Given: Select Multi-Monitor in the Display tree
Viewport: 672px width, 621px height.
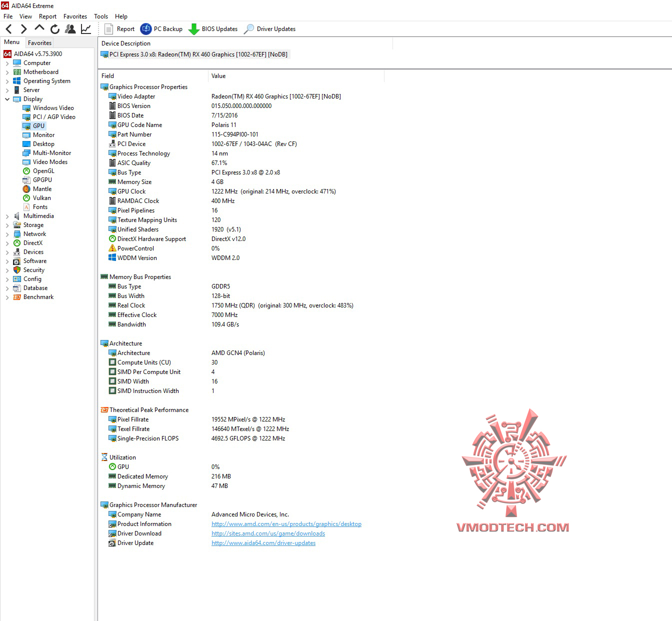Looking at the screenshot, I should 52,153.
